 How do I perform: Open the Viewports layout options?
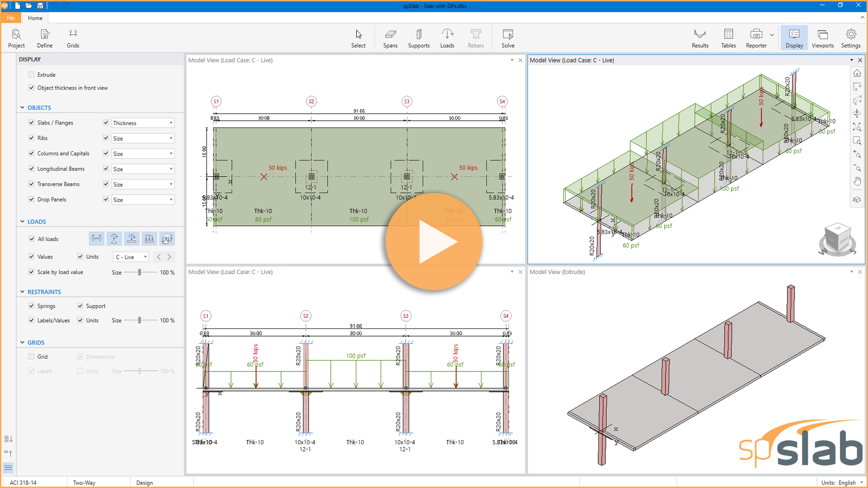[822, 38]
